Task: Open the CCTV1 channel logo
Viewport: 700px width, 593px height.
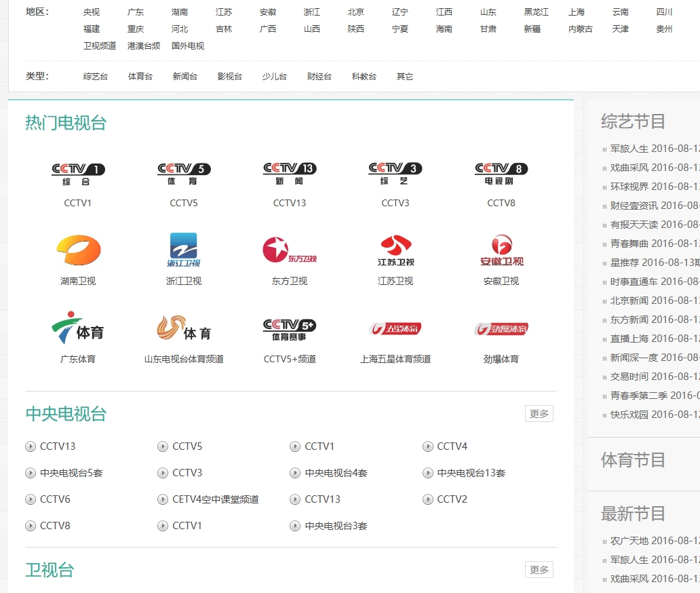Action: tap(78, 174)
